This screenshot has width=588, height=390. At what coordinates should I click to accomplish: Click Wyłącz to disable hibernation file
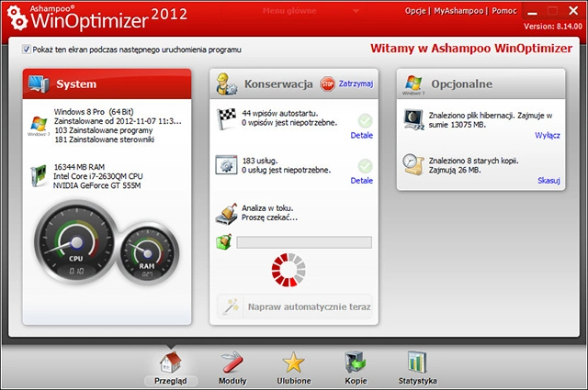point(548,135)
